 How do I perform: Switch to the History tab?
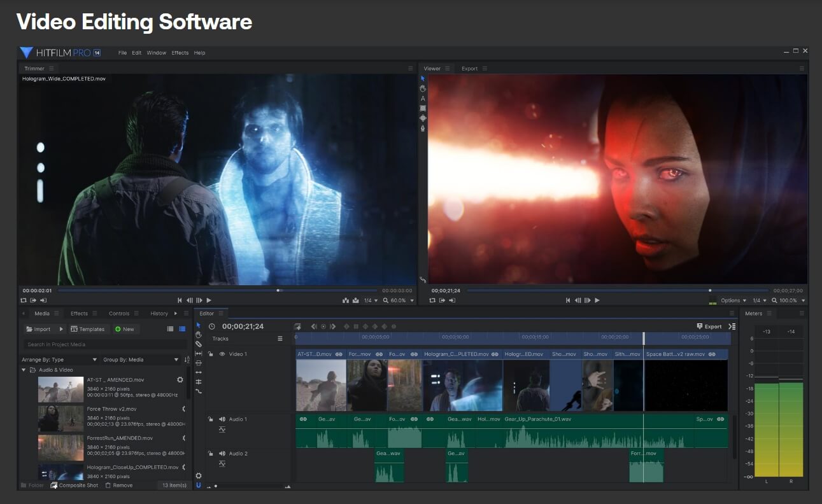pos(159,314)
